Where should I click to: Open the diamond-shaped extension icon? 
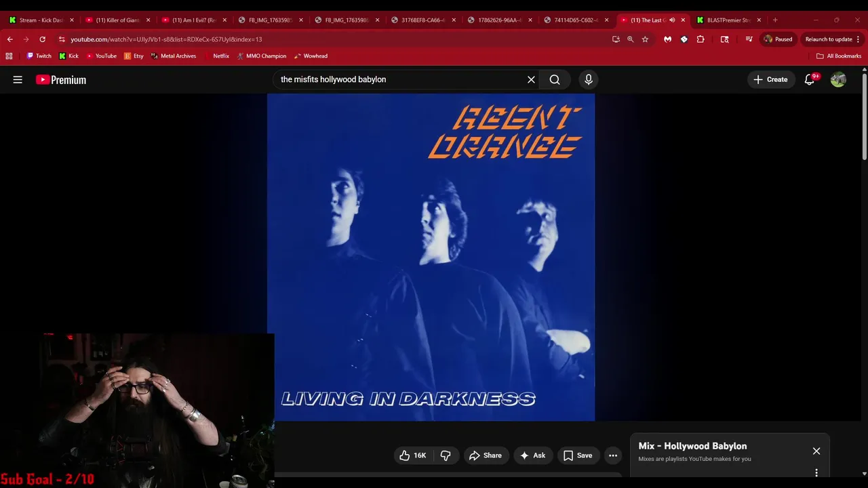click(x=684, y=39)
